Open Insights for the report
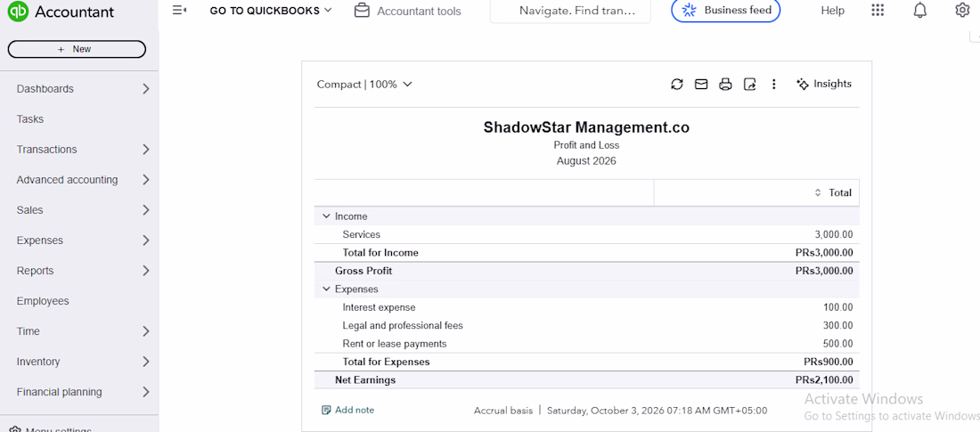Viewport: 980px width, 432px height. coord(824,84)
